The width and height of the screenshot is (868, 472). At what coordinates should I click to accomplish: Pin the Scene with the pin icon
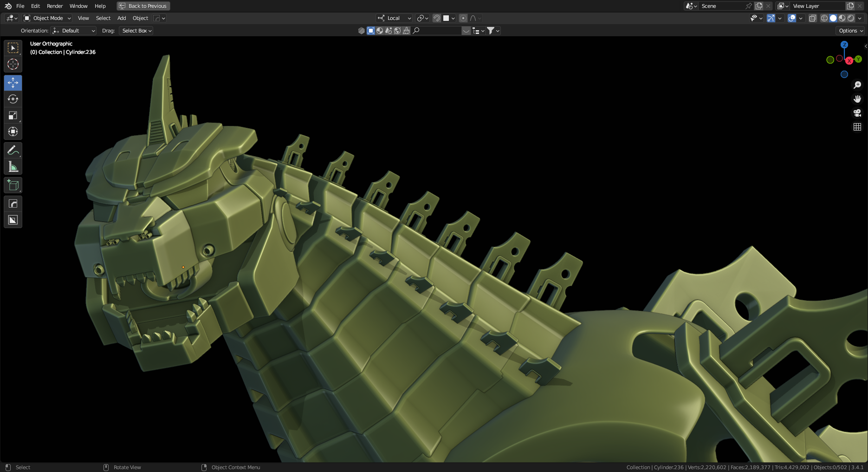click(x=748, y=6)
